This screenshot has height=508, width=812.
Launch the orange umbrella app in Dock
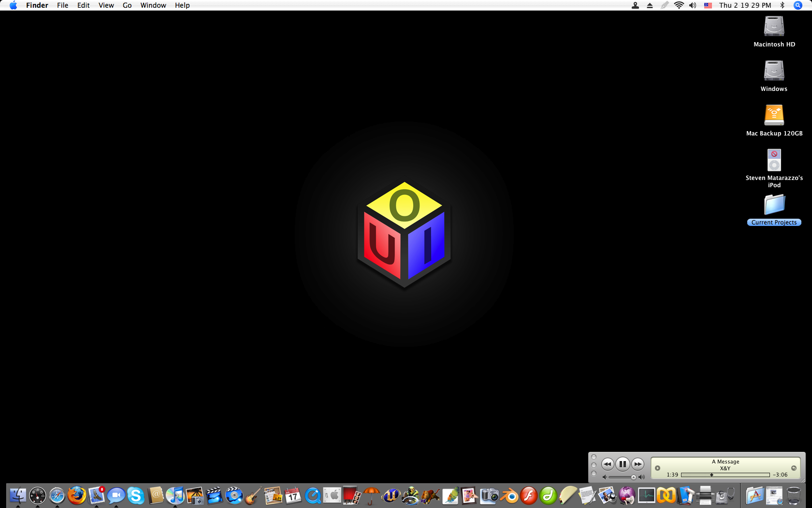372,495
